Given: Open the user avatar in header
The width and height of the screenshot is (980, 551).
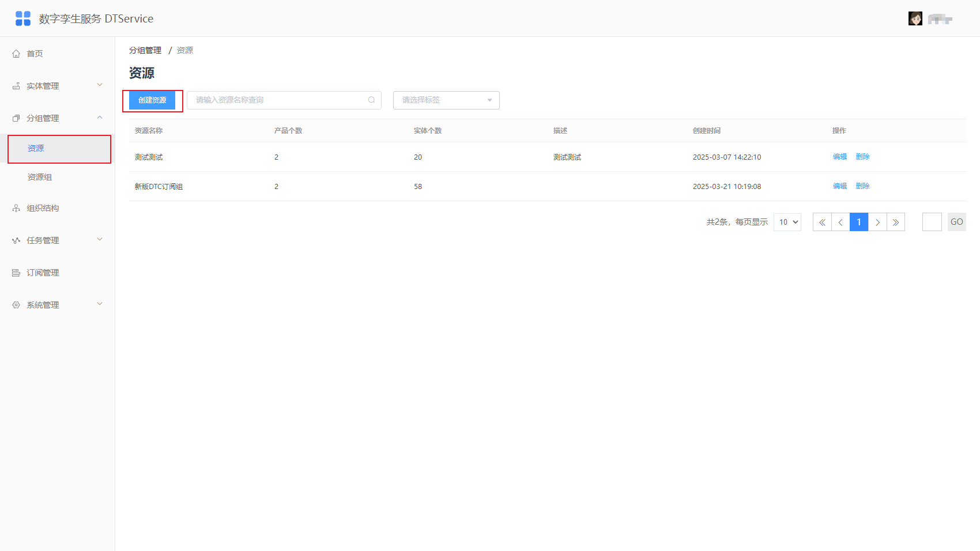Looking at the screenshot, I should 915,18.
